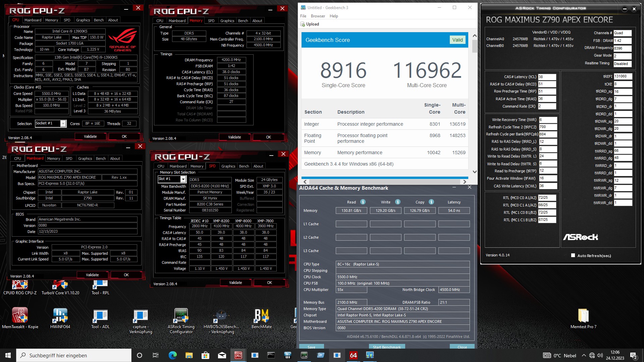The image size is (644, 362).
Task: Switch to Memory tab in top-left CPU-Z
Action: (x=52, y=20)
